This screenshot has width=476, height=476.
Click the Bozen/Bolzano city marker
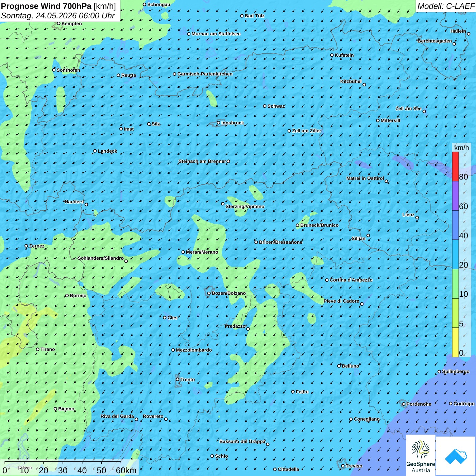click(209, 293)
